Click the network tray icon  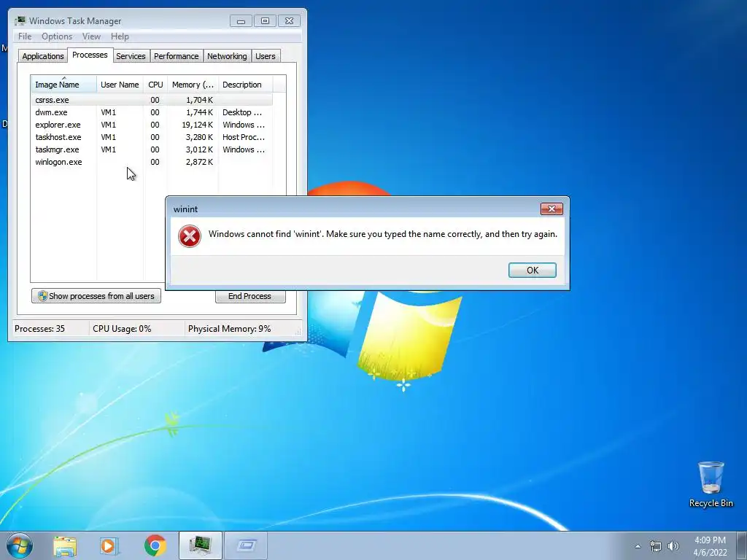[x=656, y=546]
